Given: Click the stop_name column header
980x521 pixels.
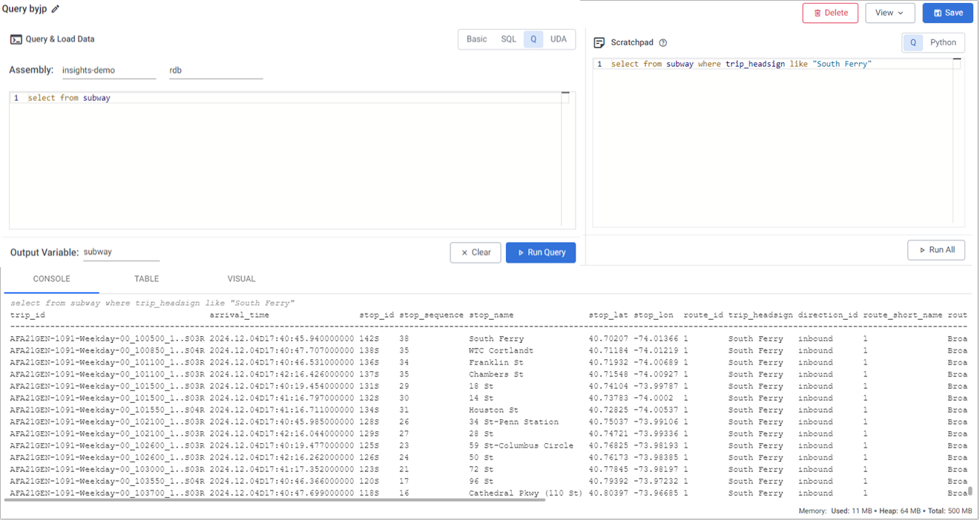Looking at the screenshot, I should [x=491, y=315].
